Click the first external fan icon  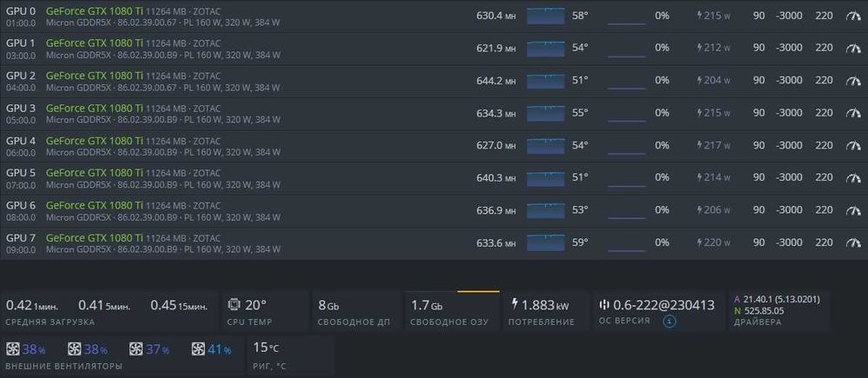click(x=12, y=349)
